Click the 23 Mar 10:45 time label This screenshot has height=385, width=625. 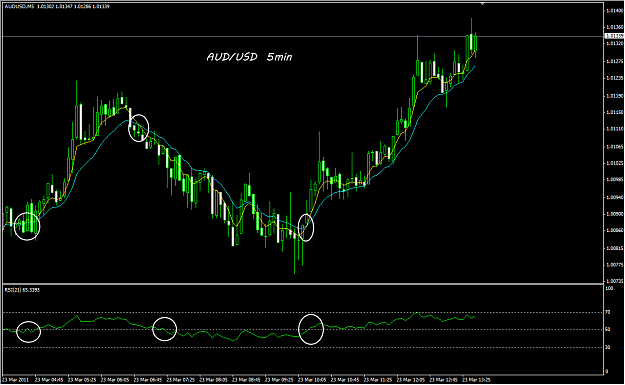[x=345, y=380]
